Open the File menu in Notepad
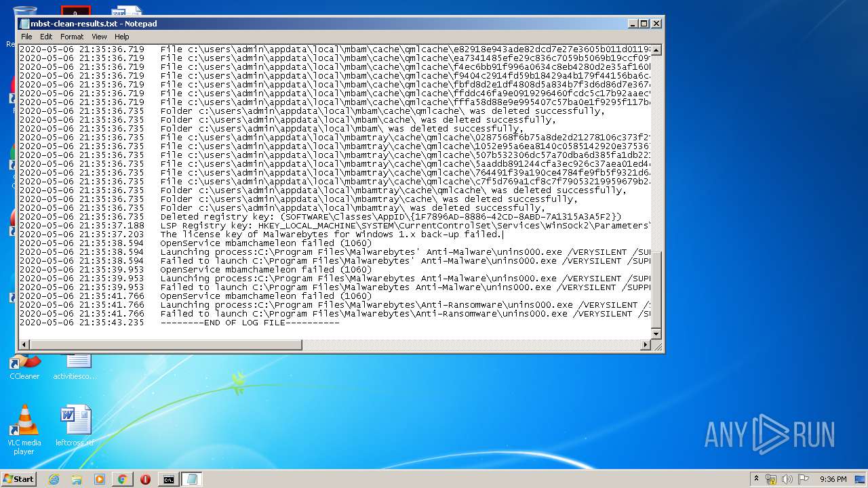868x488 pixels. coord(26,37)
